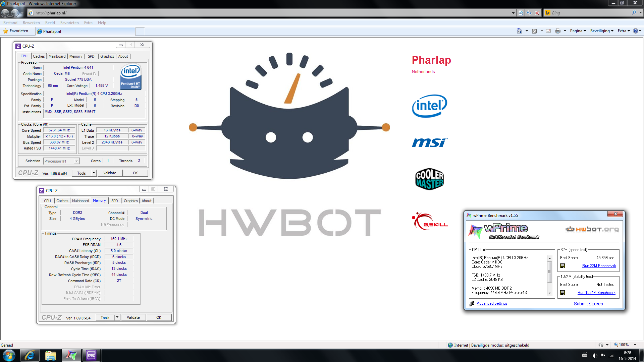Click Validate in the upper CPU-Z window

(110, 173)
